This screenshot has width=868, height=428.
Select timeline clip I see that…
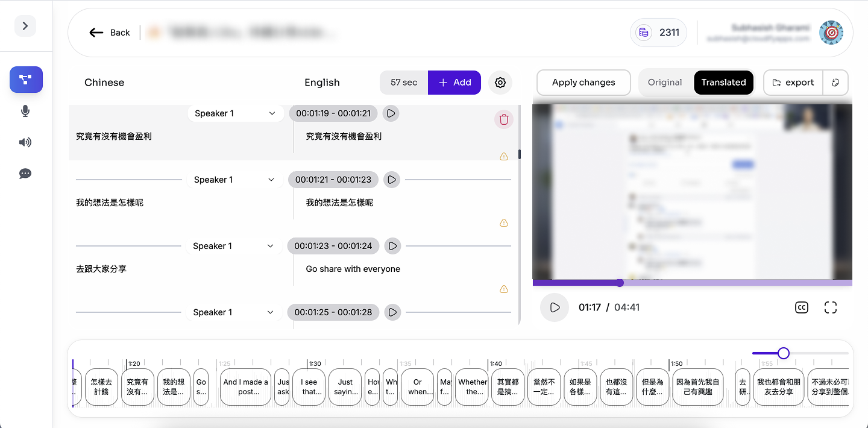[x=309, y=387]
